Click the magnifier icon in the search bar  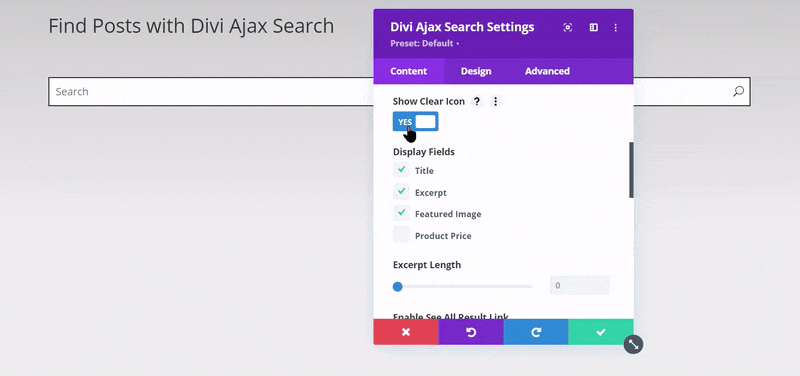738,92
